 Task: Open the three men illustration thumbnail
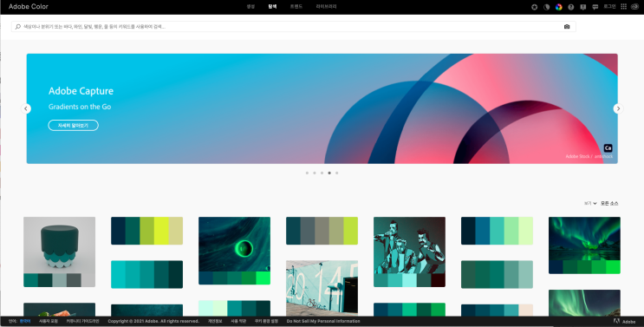409,245
